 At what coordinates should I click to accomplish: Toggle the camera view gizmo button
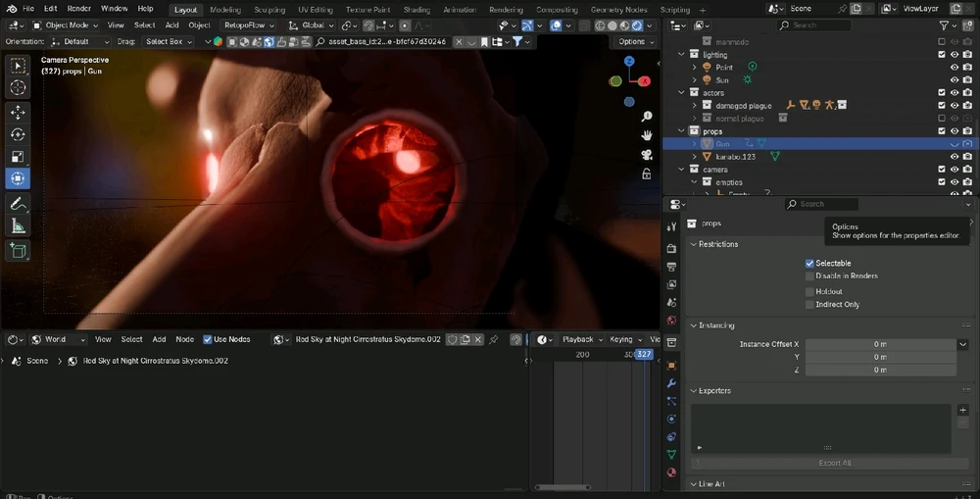tap(647, 155)
